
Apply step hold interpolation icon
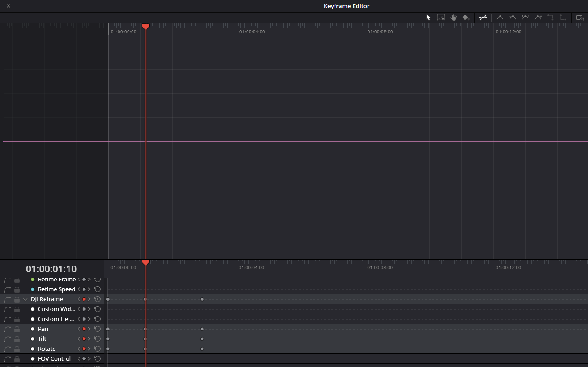click(550, 18)
